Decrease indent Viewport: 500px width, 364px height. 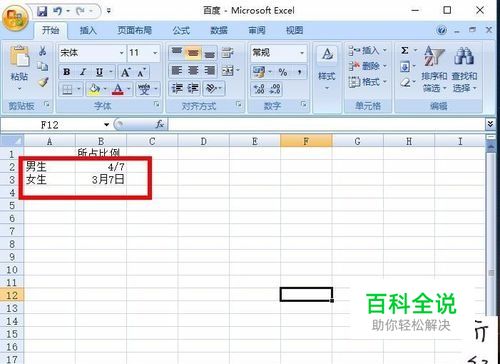click(x=177, y=88)
